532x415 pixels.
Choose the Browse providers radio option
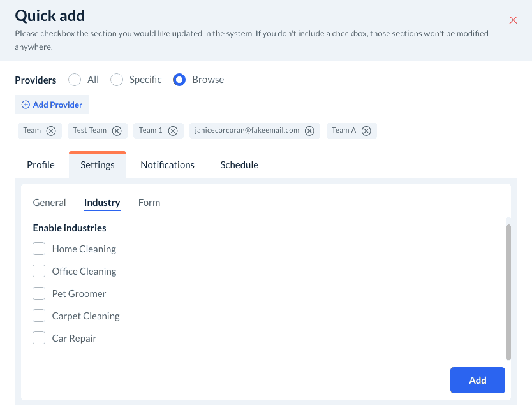point(179,80)
